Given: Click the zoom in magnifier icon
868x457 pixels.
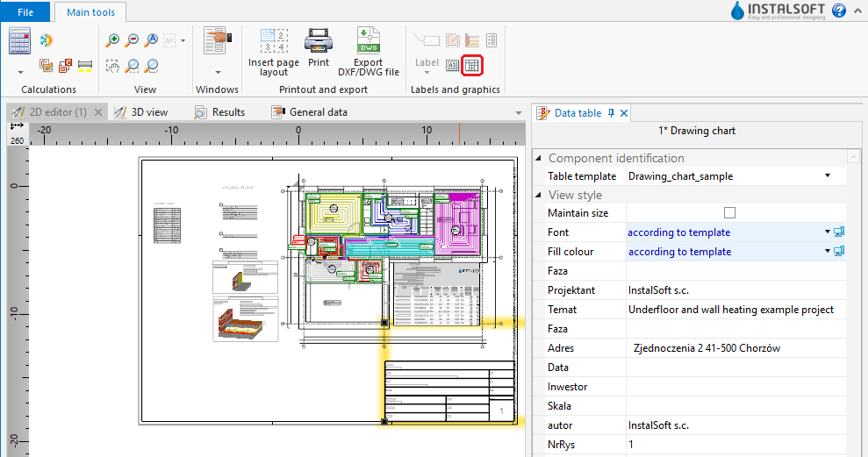Looking at the screenshot, I should click(x=112, y=40).
